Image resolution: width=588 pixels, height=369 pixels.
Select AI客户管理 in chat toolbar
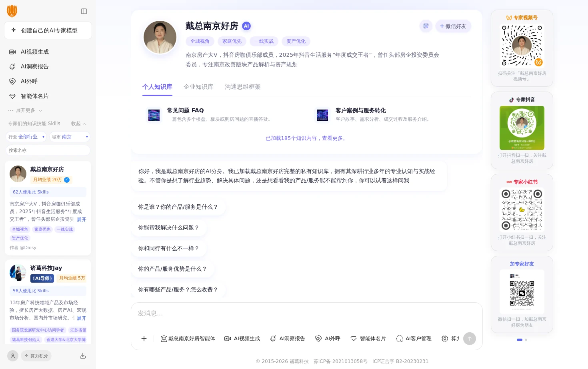(414, 339)
